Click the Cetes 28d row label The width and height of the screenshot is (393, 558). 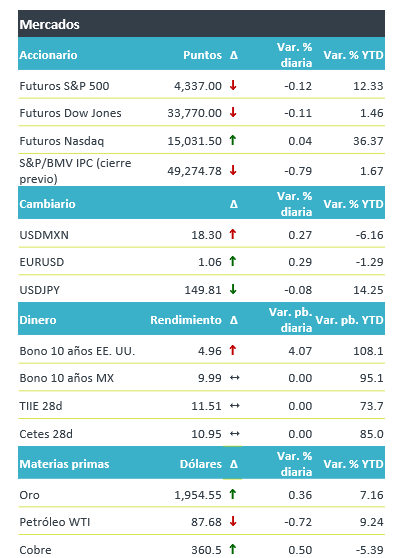[x=46, y=434]
